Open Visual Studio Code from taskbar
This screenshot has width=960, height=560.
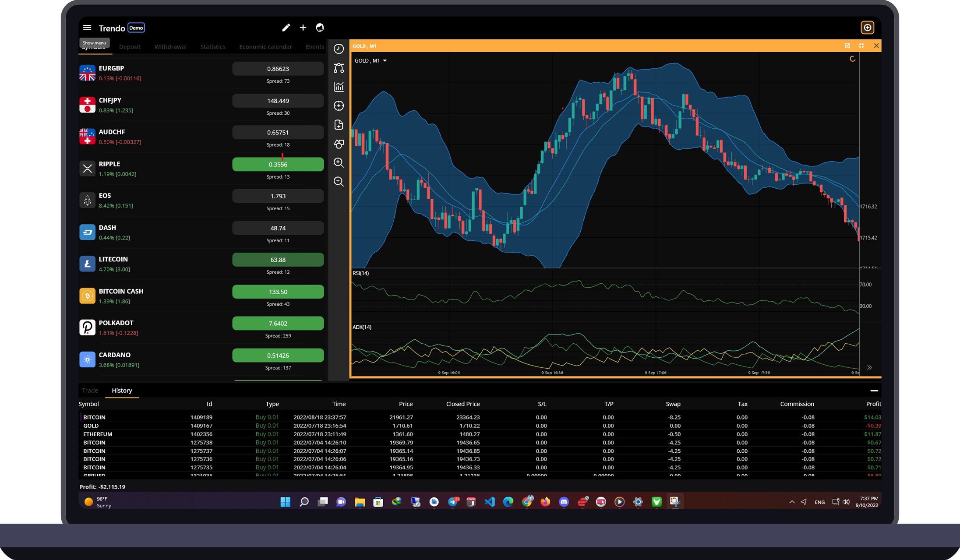(x=490, y=502)
